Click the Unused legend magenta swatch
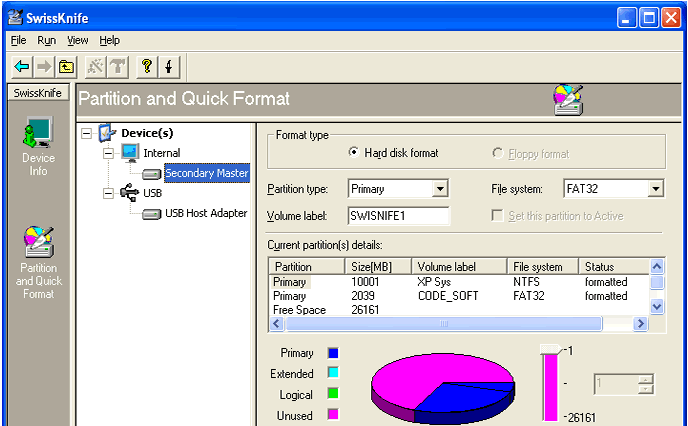 click(333, 414)
